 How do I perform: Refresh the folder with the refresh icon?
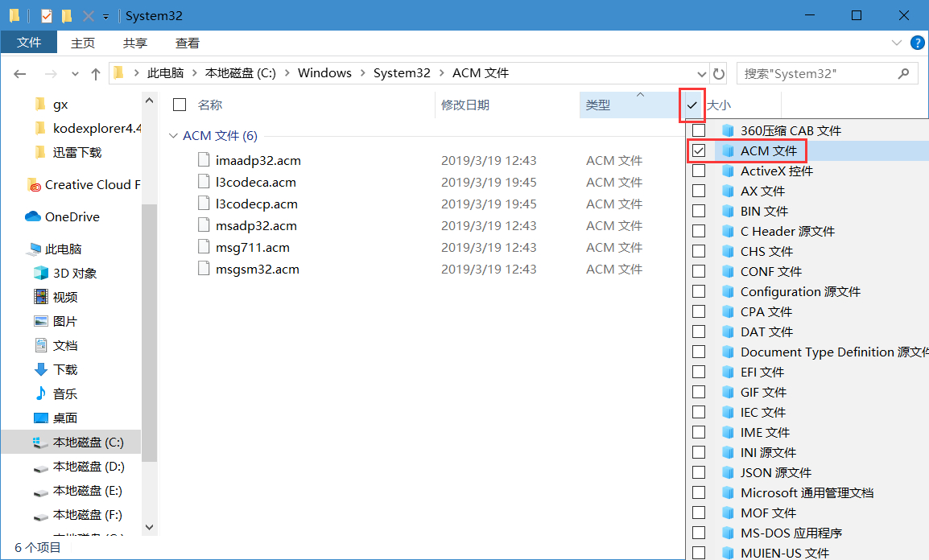[719, 74]
